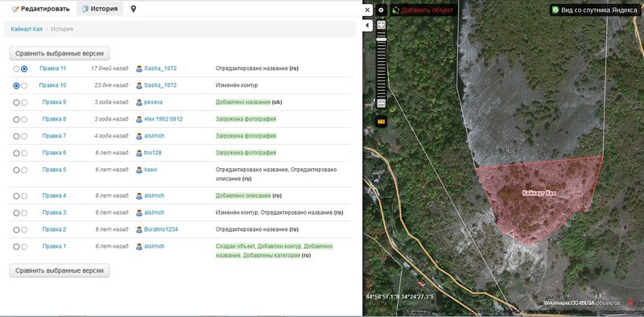Click the user avatar icon next to kaevi
This screenshot has height=317, width=644.
tap(139, 170)
